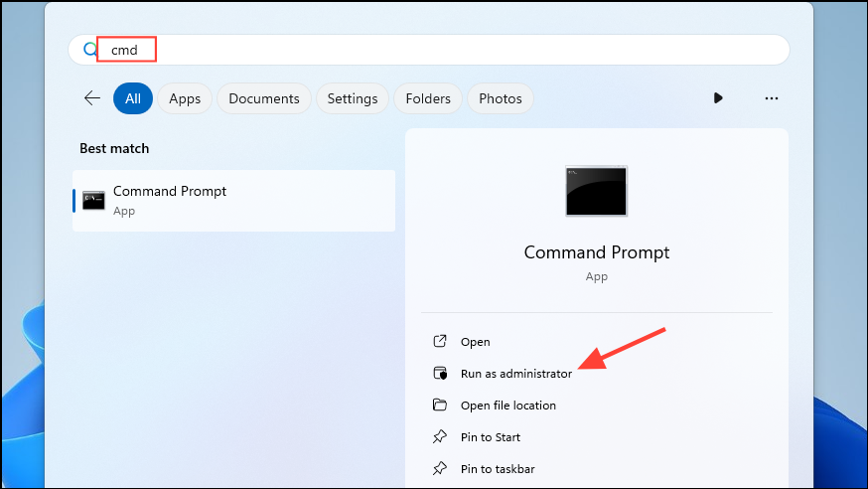Click the Pin to Start pin icon
868x489 pixels.
pos(440,437)
